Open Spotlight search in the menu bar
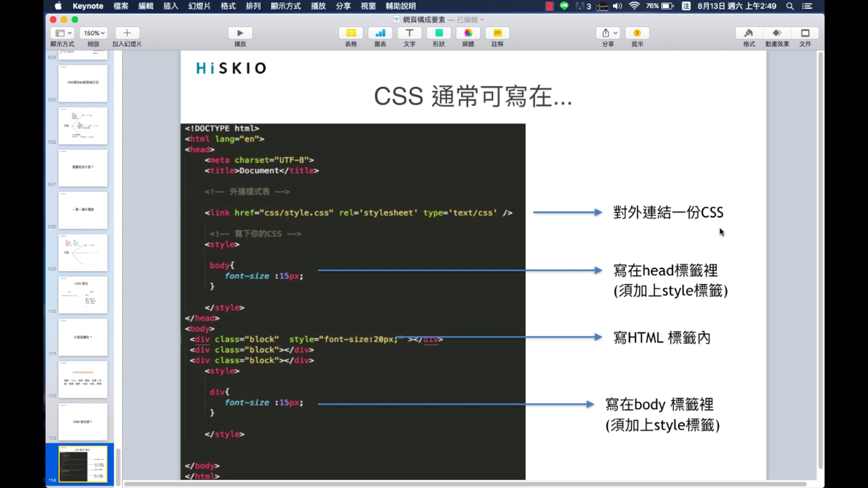 [x=790, y=6]
